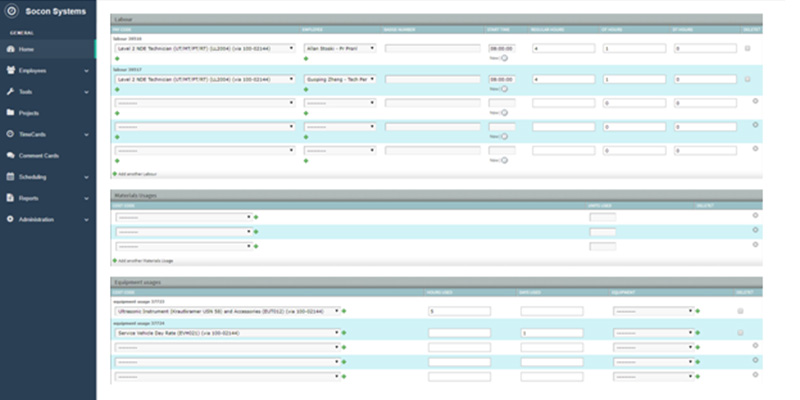
Task: Click hours used field showing 5
Action: (459, 311)
